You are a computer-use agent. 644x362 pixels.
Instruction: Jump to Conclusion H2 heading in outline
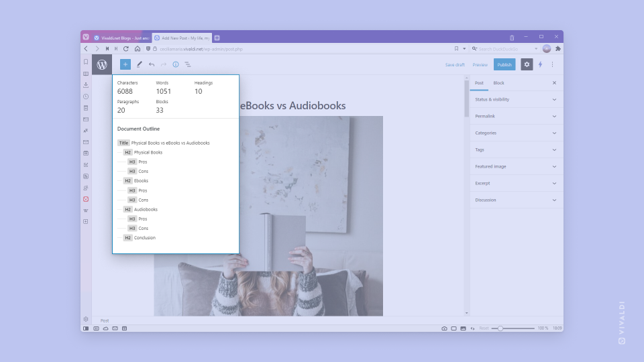140,237
